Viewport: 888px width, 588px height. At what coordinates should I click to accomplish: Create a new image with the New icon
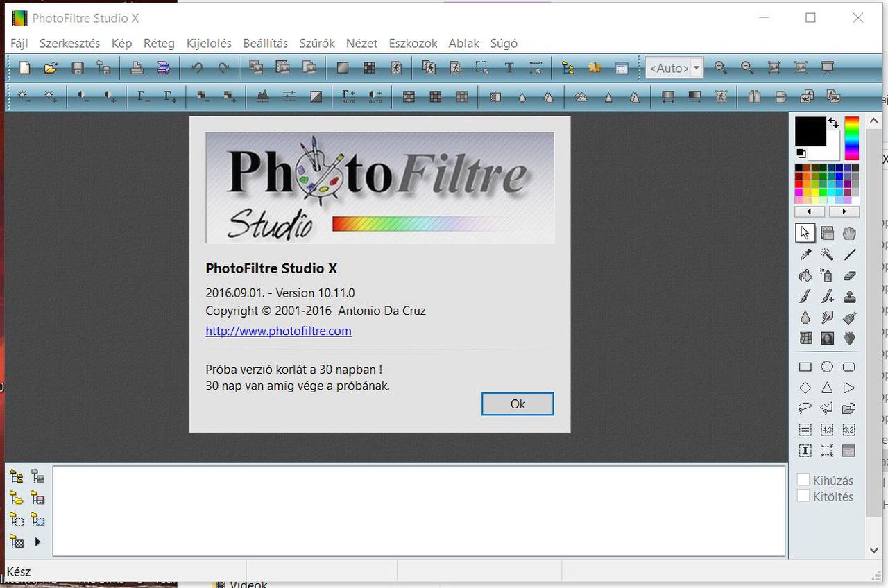click(x=24, y=68)
